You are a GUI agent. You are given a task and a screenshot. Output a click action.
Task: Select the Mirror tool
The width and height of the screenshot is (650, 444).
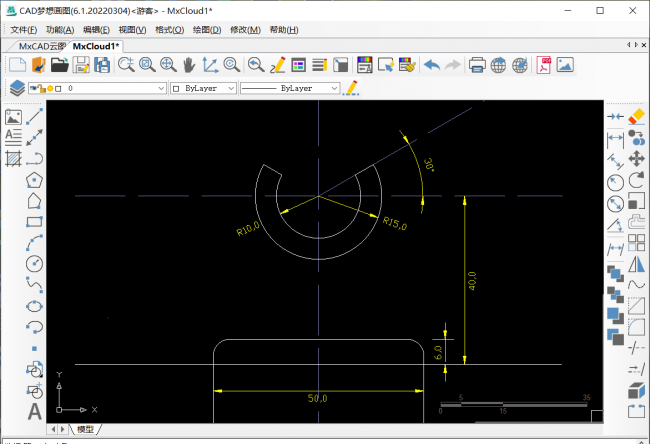pyautogui.click(x=636, y=264)
